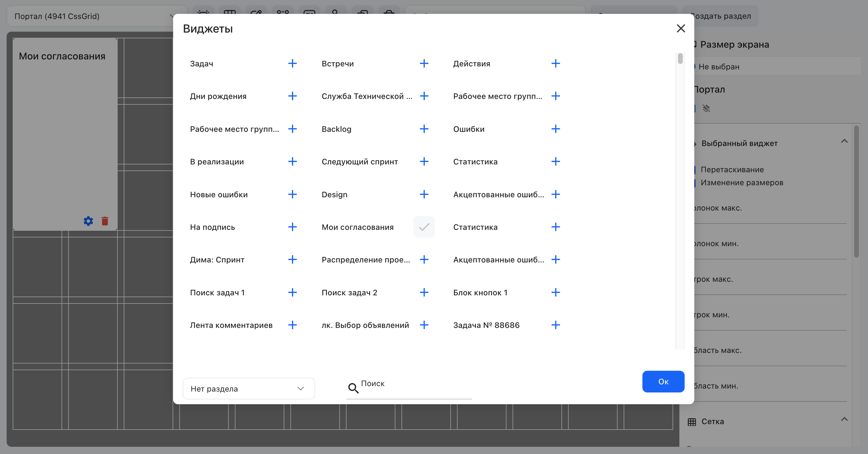Toggle the Перетаскивание option

[732, 170]
